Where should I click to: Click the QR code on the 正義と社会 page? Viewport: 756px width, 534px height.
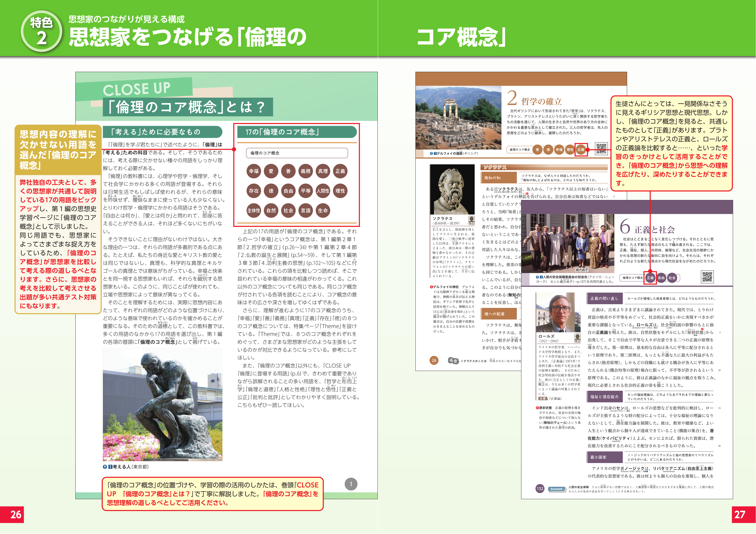click(x=707, y=277)
